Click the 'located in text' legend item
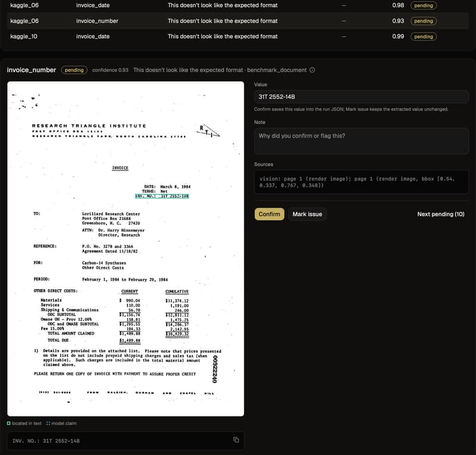The height and width of the screenshot is (455, 476). tap(24, 423)
